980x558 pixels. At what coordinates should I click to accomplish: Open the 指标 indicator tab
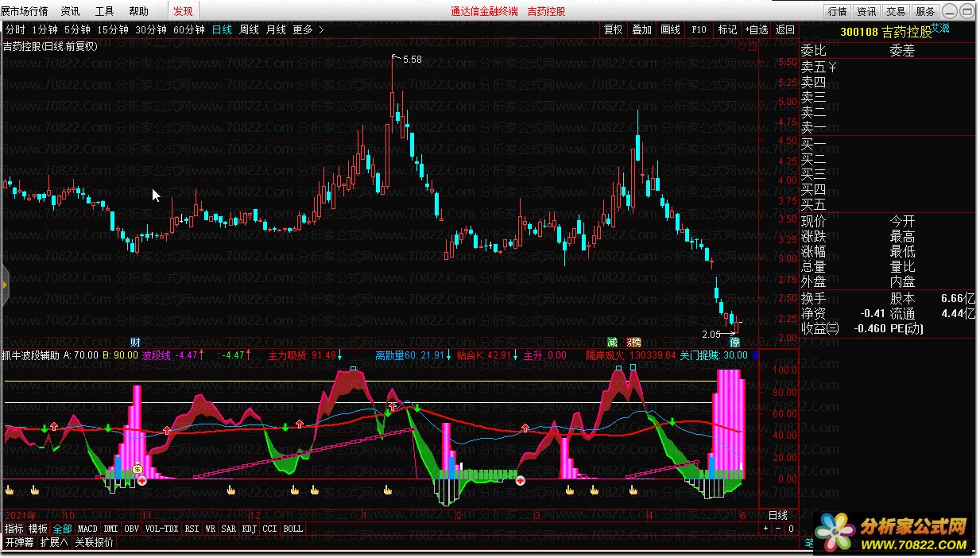(x=14, y=529)
